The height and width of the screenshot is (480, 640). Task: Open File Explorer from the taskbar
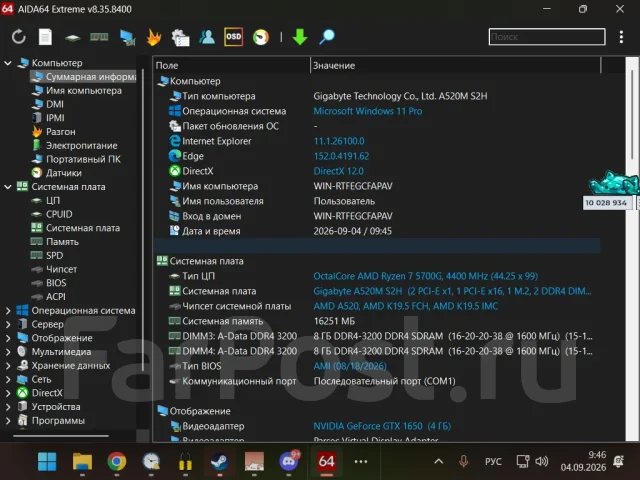point(82,462)
